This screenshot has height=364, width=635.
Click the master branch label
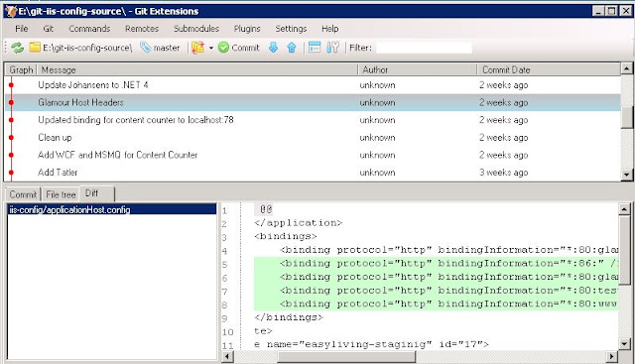click(161, 48)
